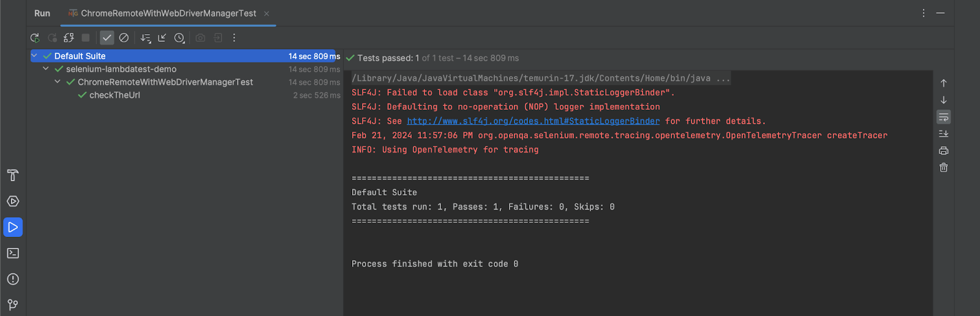
Task: Click the 'Tests passed: 1' status text
Action: [388, 58]
